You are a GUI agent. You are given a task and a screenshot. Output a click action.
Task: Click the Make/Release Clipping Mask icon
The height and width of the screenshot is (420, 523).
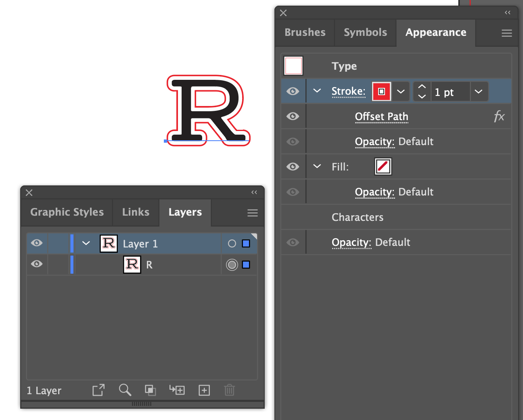pos(151,390)
